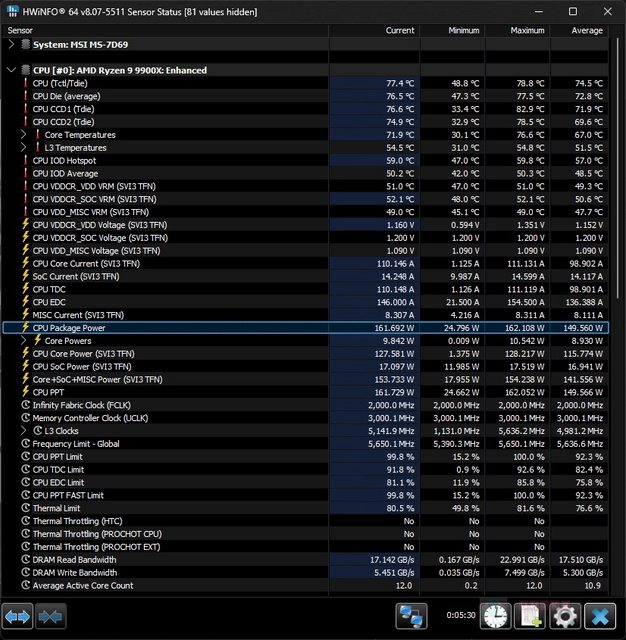Screen dimensions: 626x640
Task: Start logging with the log file icon
Action: click(x=530, y=615)
